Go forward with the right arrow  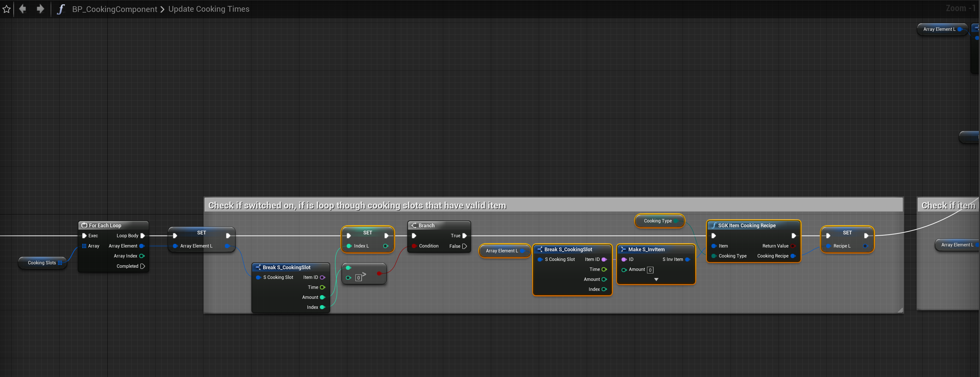click(40, 9)
